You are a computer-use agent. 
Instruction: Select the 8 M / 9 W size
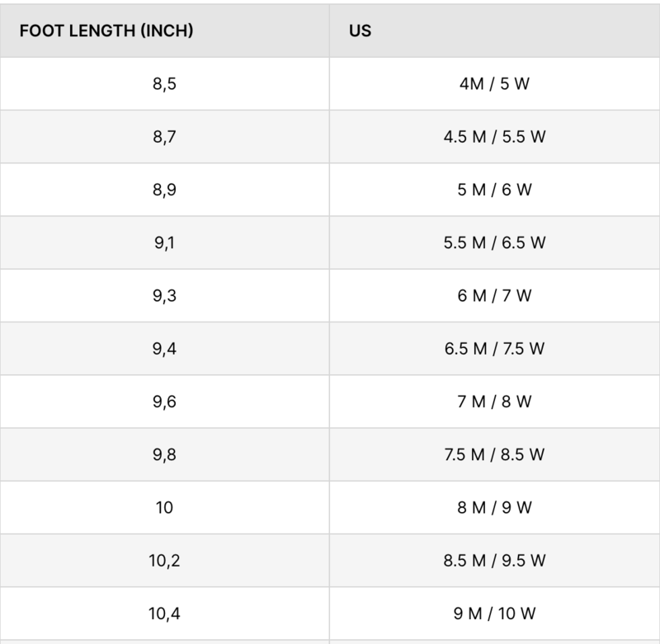coord(494,507)
